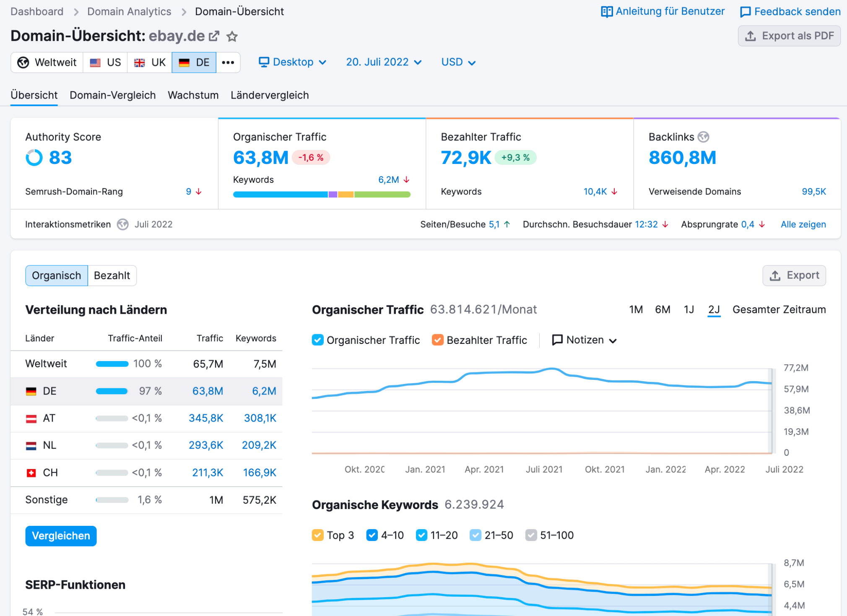Go to Domain Analytics breadcrumb
The width and height of the screenshot is (847, 616).
pos(129,11)
